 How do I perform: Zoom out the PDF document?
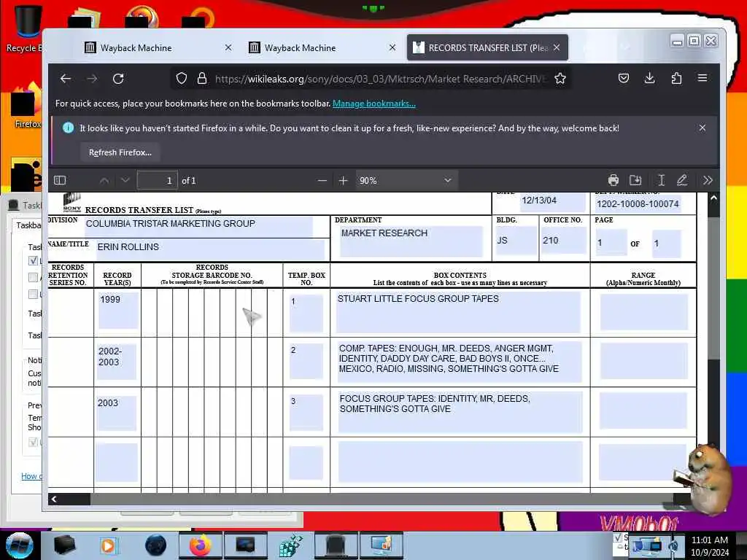click(x=322, y=181)
